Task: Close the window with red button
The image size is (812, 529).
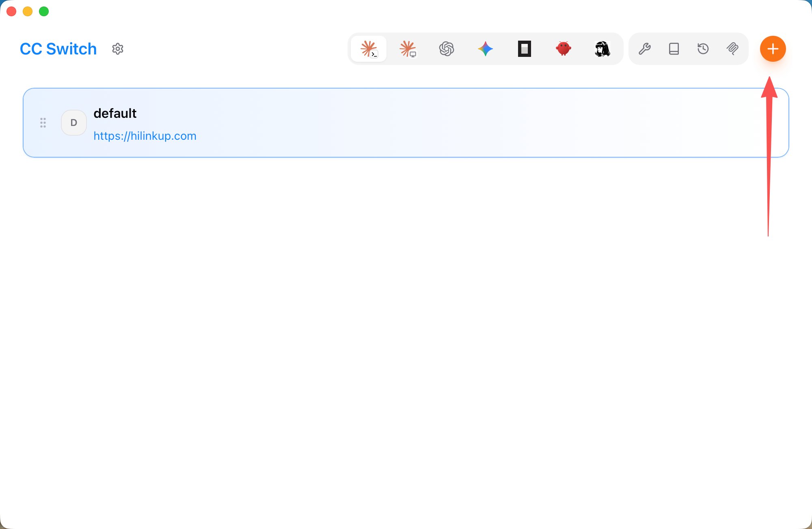Action: pos(11,11)
